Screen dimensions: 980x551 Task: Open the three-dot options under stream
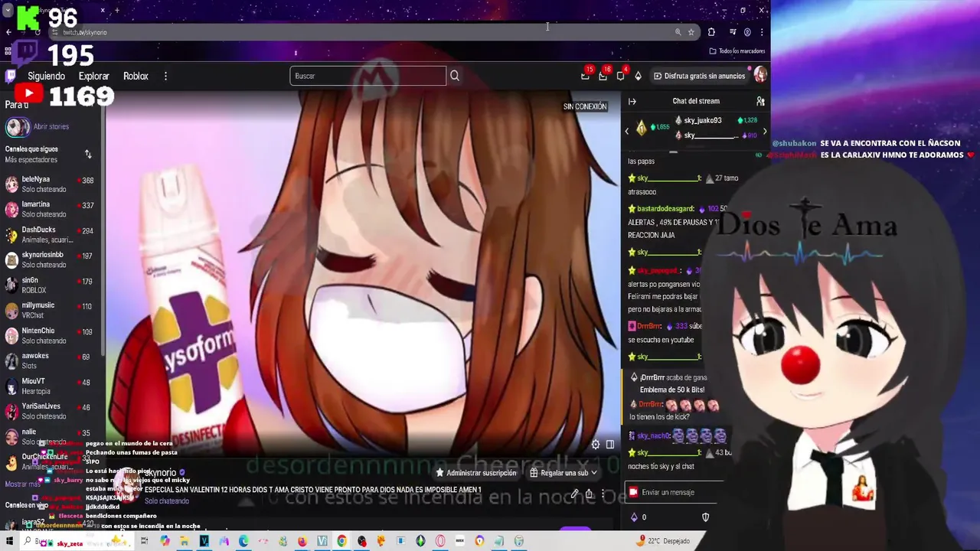coord(603,494)
